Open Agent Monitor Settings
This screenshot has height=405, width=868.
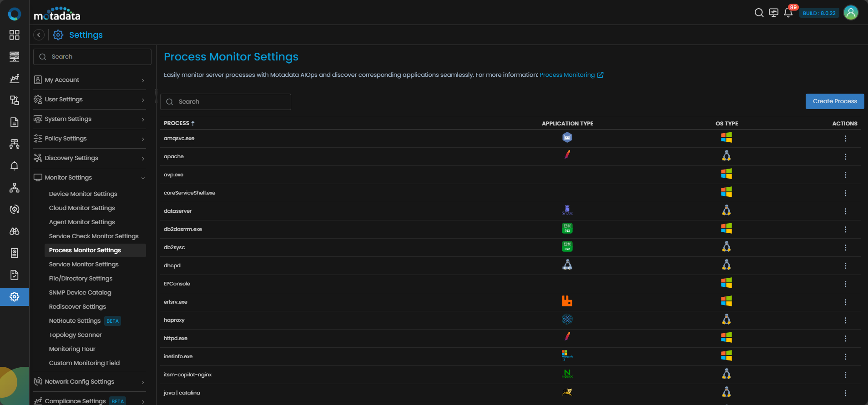82,222
